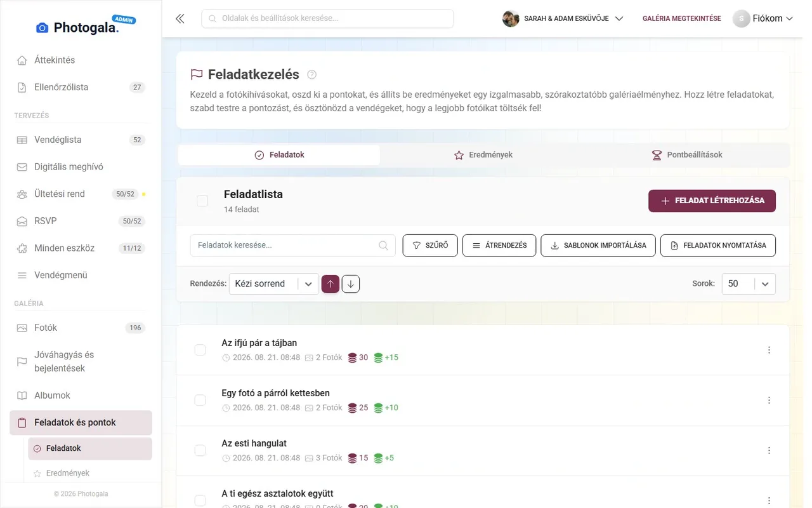The height and width of the screenshot is (508, 812).
Task: Toggle the Feladatlista select-all checkbox
Action: 202,201
